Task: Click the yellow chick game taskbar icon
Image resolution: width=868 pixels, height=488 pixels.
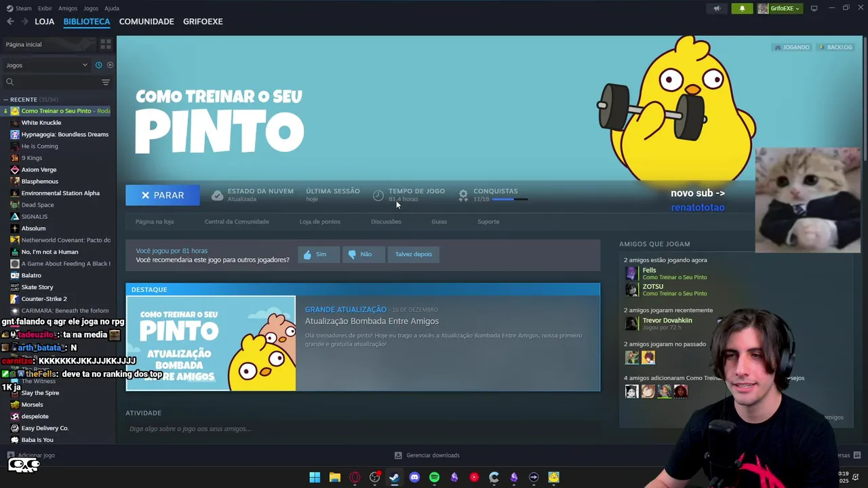Action: [x=554, y=477]
